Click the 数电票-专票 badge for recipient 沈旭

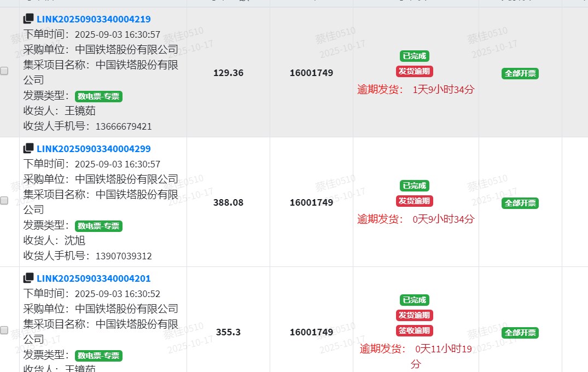coord(98,226)
